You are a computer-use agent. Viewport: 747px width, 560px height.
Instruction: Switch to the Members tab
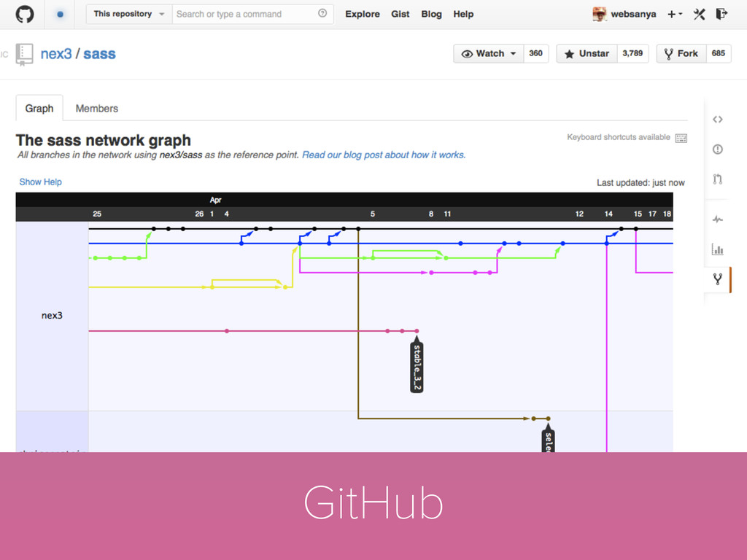coord(97,109)
